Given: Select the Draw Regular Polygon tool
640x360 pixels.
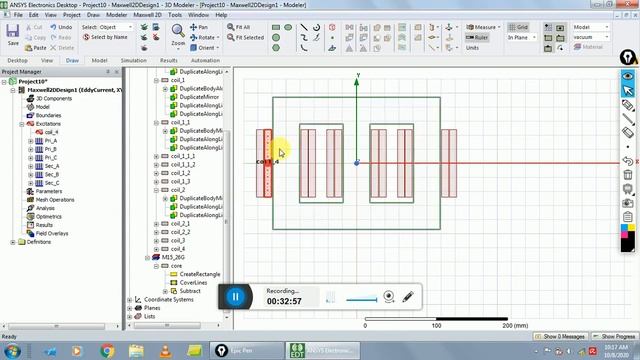Looking at the screenshot, I should 276,48.
